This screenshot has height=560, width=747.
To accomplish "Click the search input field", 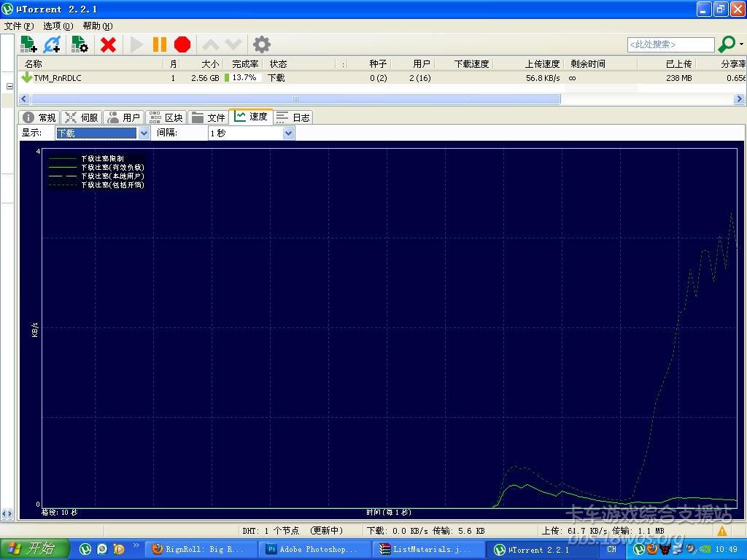I will (670, 44).
